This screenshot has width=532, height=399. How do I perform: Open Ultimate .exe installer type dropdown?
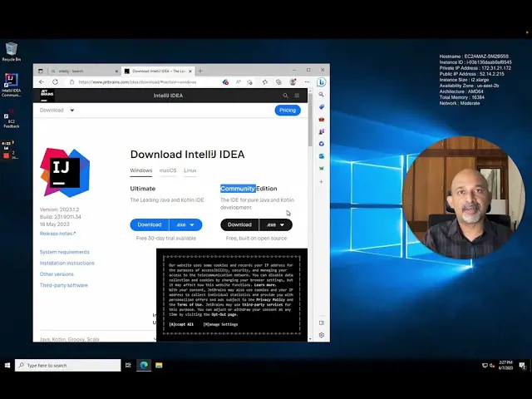pos(185,224)
